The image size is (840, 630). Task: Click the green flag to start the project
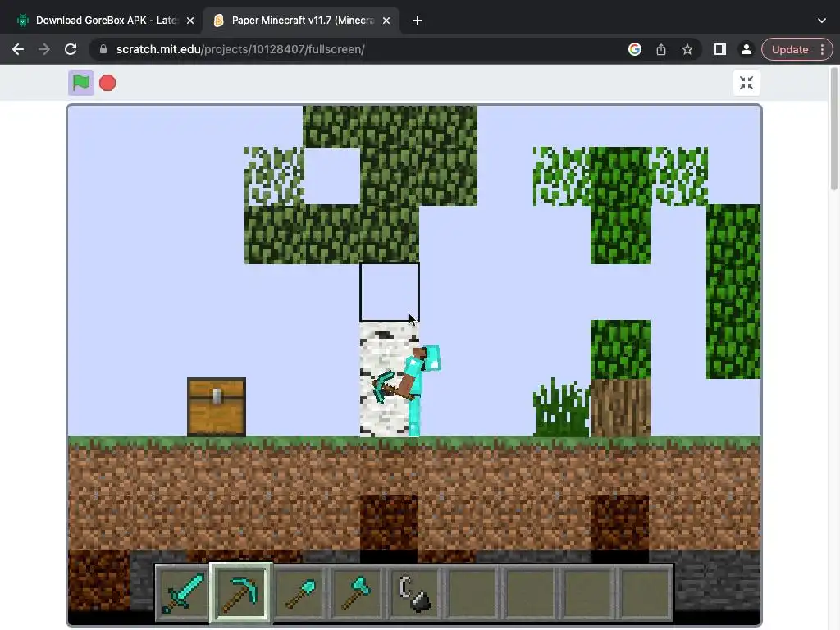pyautogui.click(x=81, y=83)
